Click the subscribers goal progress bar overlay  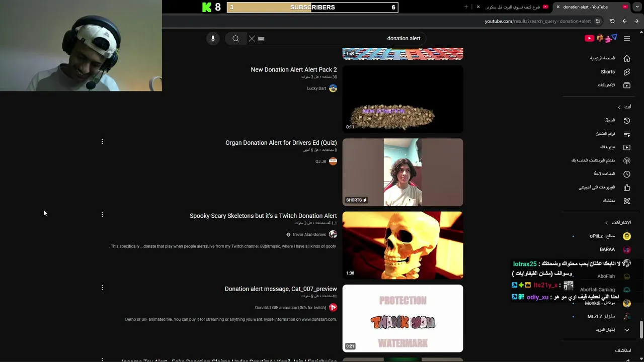[x=312, y=7]
